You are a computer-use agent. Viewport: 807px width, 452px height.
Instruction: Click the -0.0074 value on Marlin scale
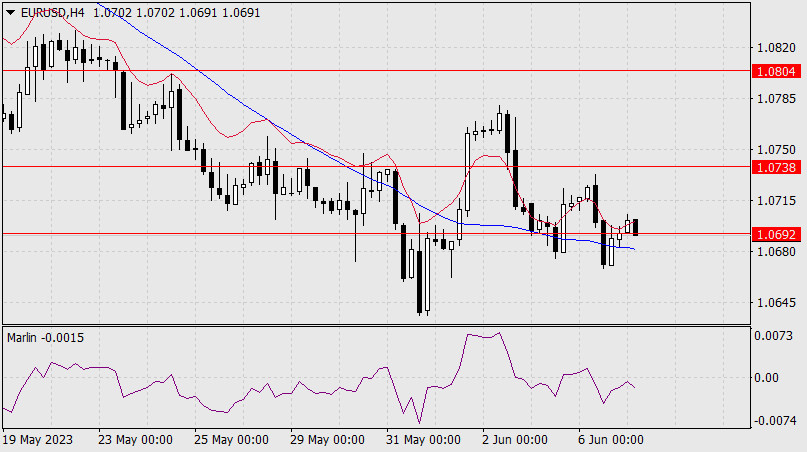pos(777,420)
